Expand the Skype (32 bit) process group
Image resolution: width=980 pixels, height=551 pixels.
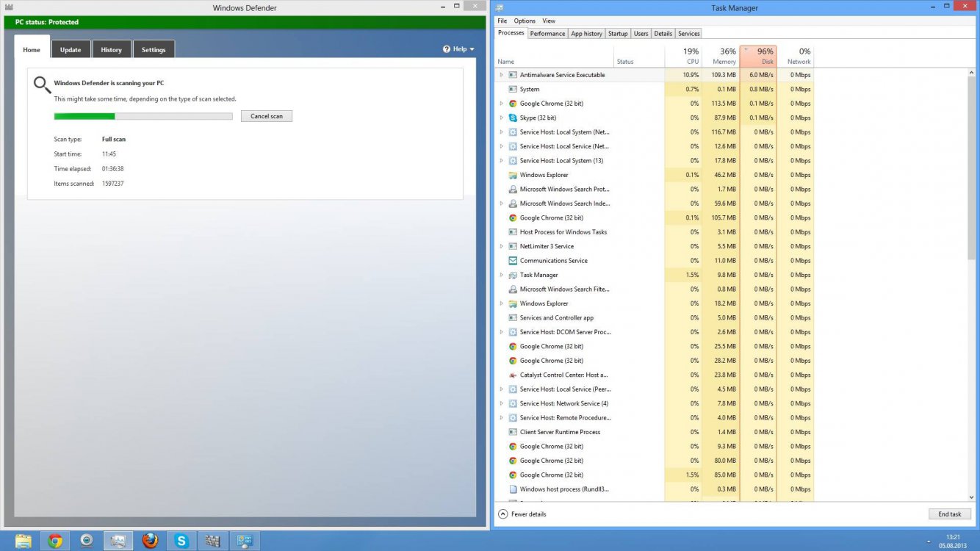point(502,118)
